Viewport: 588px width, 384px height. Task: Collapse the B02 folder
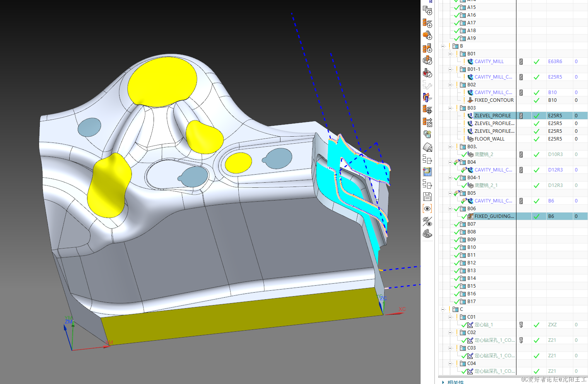coord(450,85)
